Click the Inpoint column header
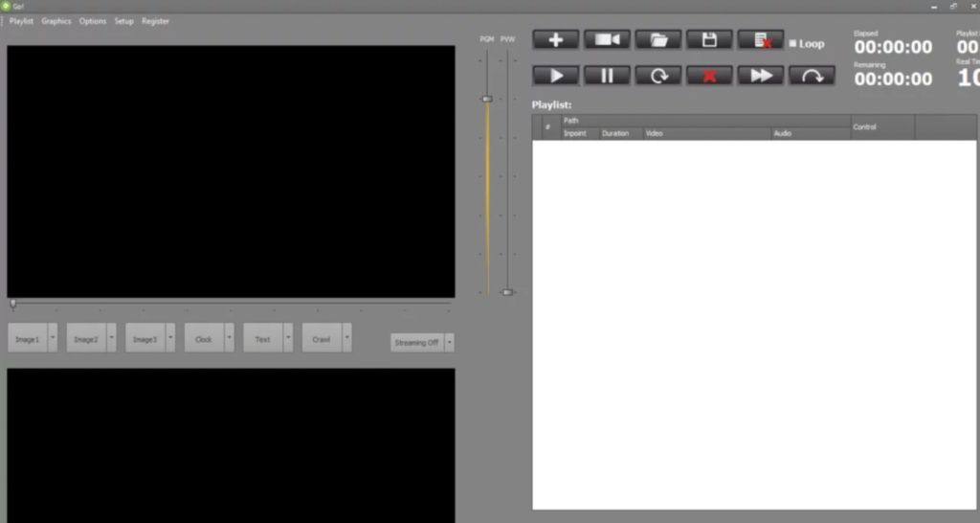Viewport: 980px width, 523px height. pyautogui.click(x=580, y=133)
